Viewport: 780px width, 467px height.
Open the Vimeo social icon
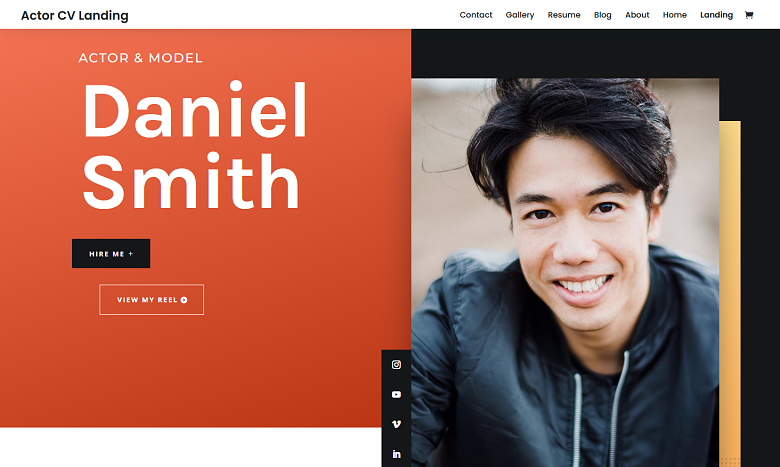[396, 424]
